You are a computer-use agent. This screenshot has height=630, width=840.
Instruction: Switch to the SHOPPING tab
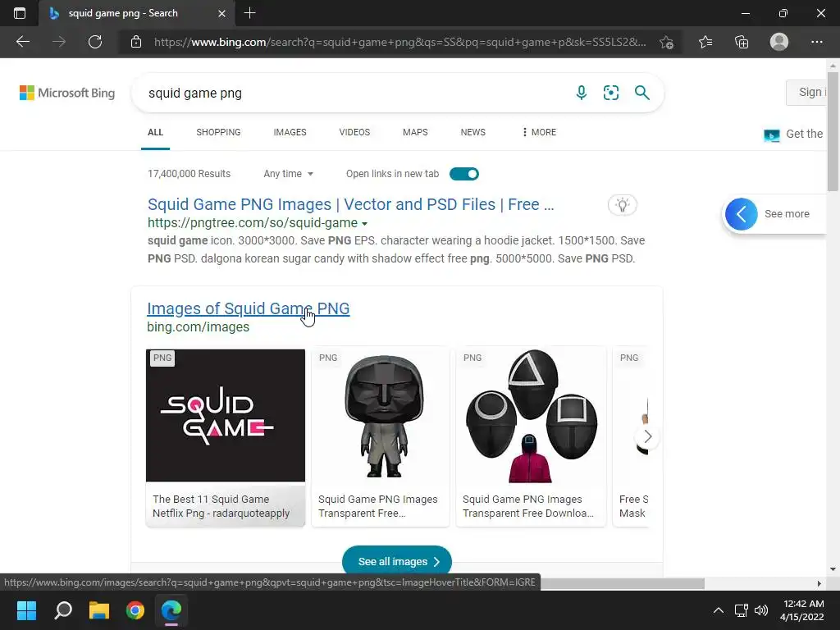218,132
